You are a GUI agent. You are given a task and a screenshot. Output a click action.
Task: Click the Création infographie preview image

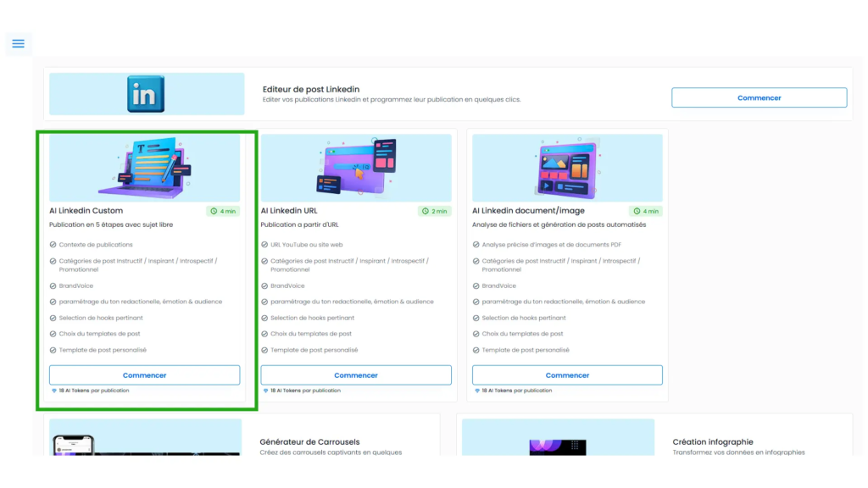558,437
